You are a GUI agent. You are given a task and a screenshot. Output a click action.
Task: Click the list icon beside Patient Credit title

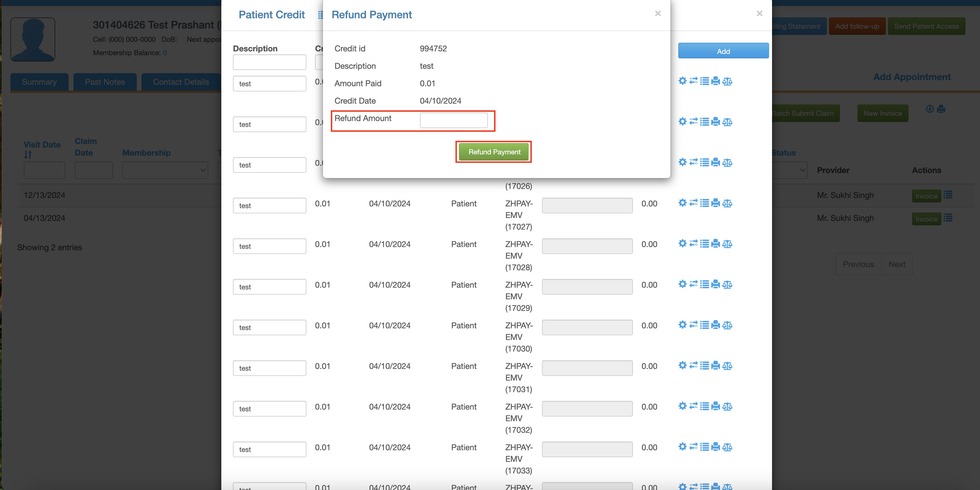coord(320,15)
